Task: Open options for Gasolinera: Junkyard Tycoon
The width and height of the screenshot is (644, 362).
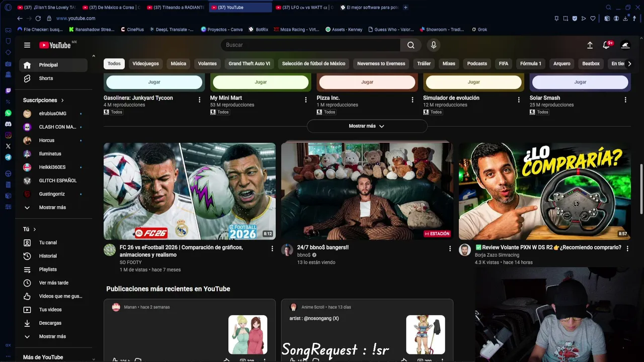Action: [x=199, y=100]
